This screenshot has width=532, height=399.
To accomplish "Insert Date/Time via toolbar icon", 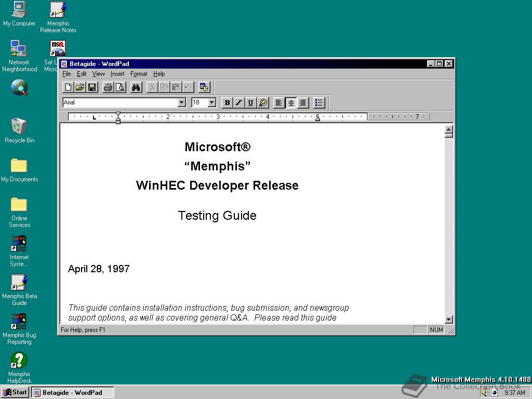I will click(x=204, y=87).
